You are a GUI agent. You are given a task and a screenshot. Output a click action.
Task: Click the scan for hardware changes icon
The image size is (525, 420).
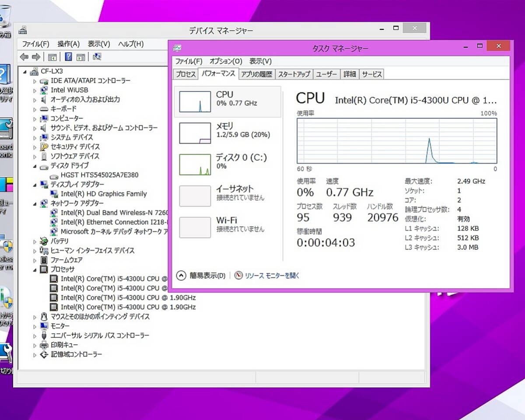pos(97,57)
